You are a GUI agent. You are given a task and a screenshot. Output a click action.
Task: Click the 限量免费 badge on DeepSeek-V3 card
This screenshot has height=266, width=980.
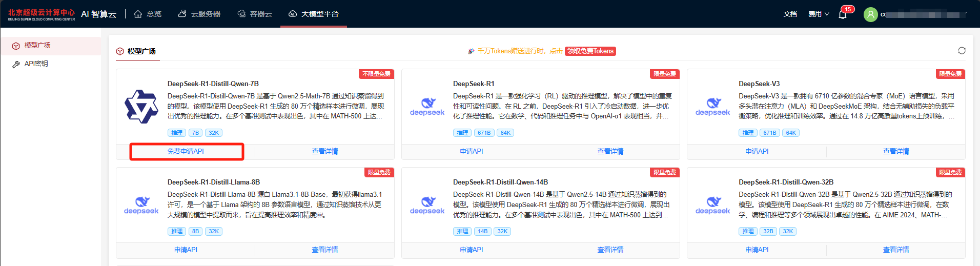click(950, 74)
